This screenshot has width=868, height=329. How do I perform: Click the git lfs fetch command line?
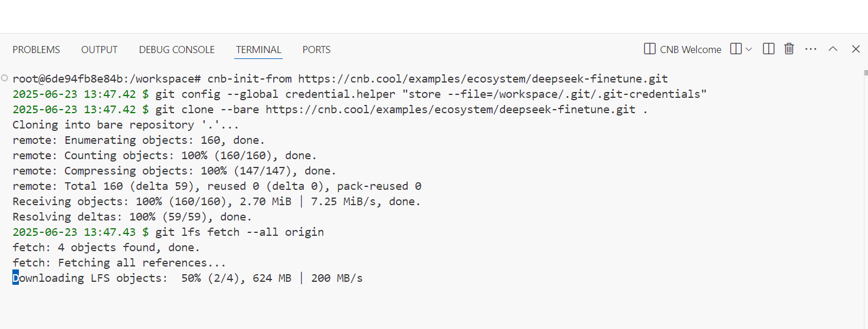tap(240, 232)
